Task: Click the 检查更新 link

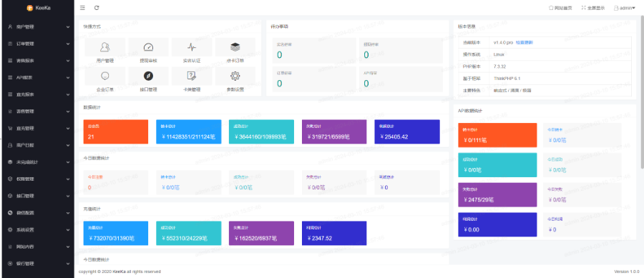Action: pos(525,42)
